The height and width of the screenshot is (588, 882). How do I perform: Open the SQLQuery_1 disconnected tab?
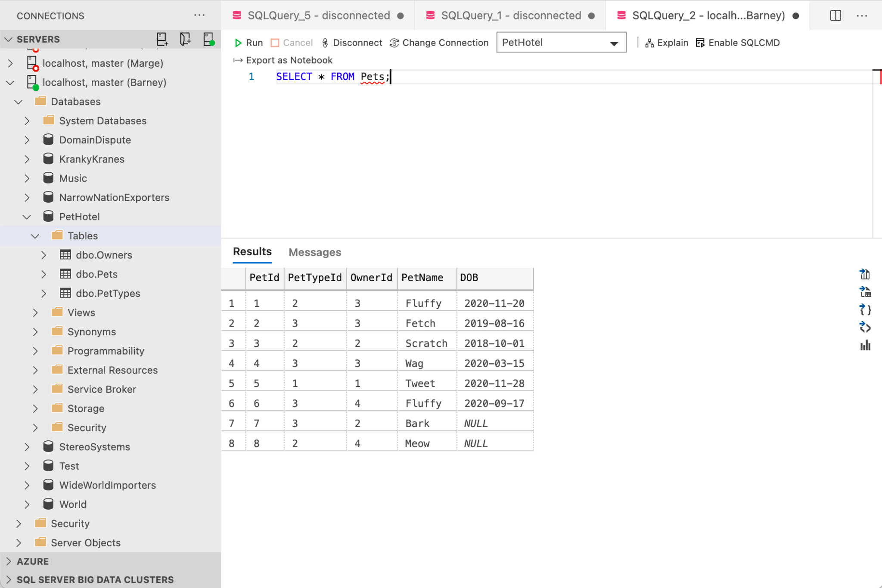click(x=510, y=15)
